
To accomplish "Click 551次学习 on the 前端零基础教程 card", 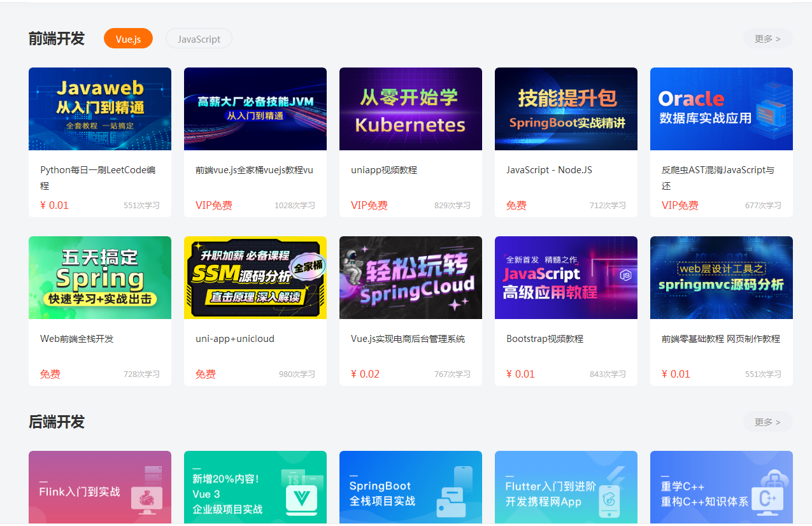I will click(x=763, y=374).
